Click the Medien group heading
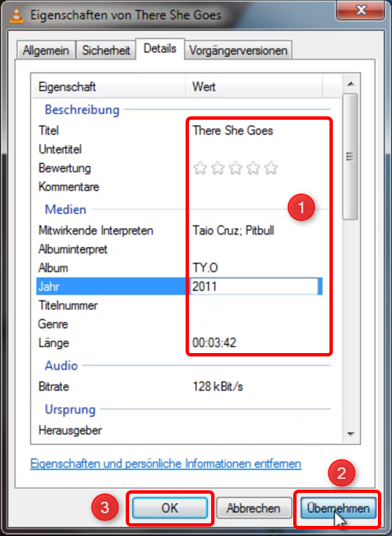392x536 pixels. 65,210
